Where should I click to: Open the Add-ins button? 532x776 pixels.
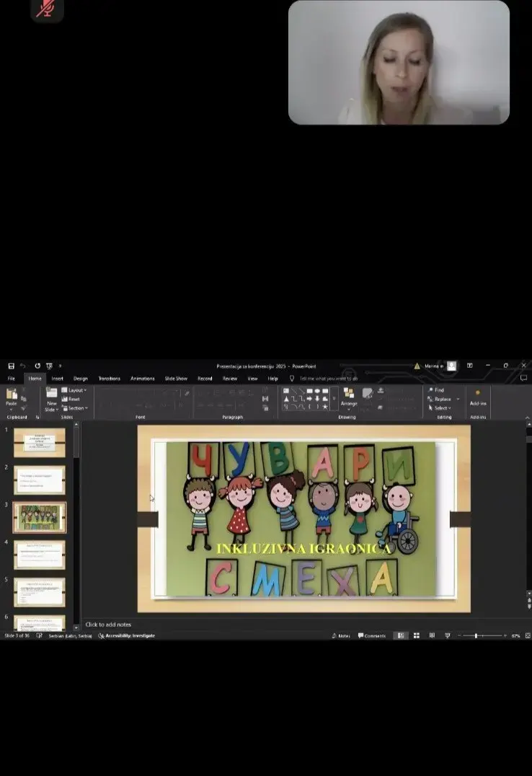tap(477, 398)
